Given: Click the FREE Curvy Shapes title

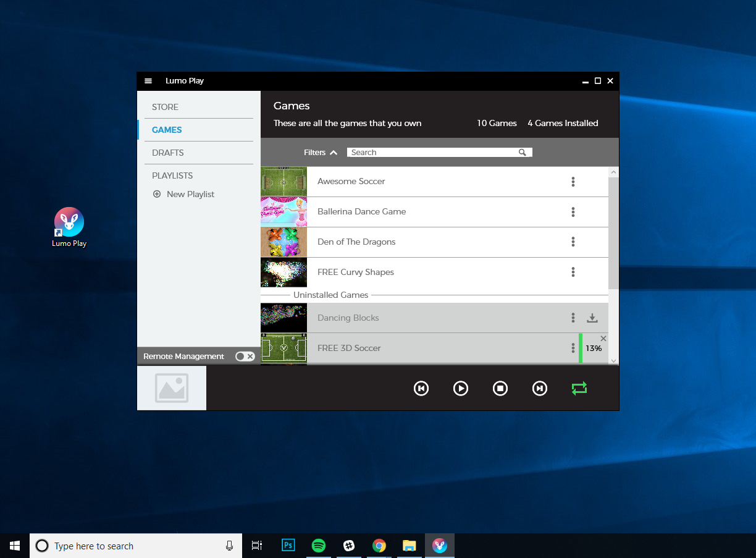Looking at the screenshot, I should pos(355,273).
